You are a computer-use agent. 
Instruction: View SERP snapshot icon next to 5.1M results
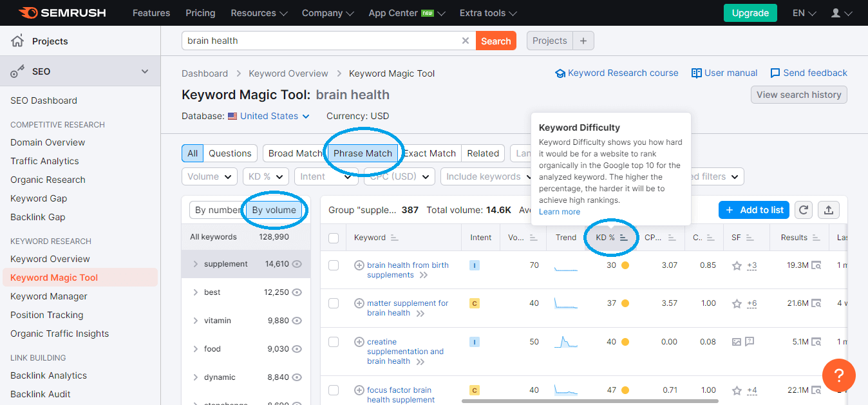pos(816,342)
